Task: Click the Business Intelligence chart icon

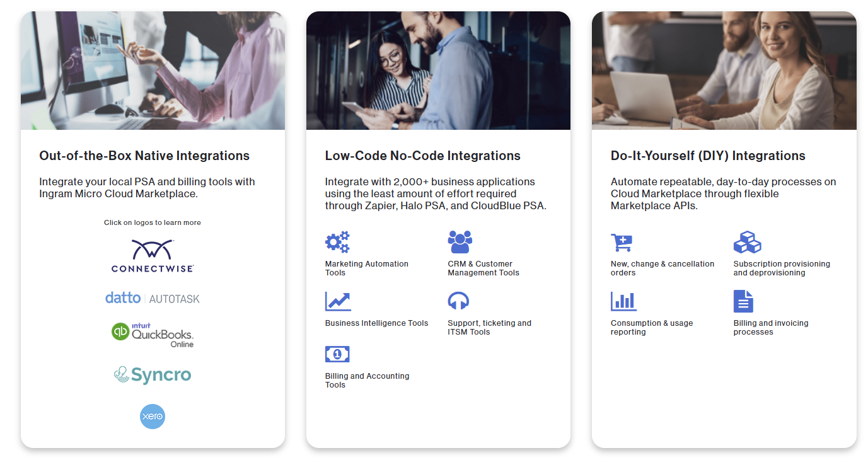Action: (338, 301)
